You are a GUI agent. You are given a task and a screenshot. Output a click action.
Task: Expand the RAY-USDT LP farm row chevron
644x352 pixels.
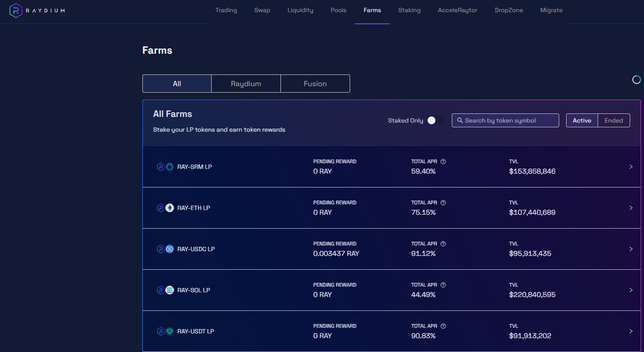point(631,331)
